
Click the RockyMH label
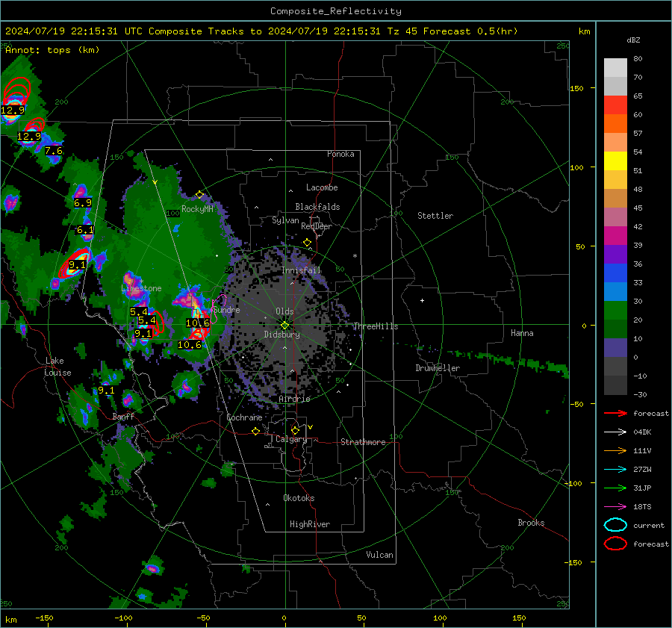(x=197, y=209)
